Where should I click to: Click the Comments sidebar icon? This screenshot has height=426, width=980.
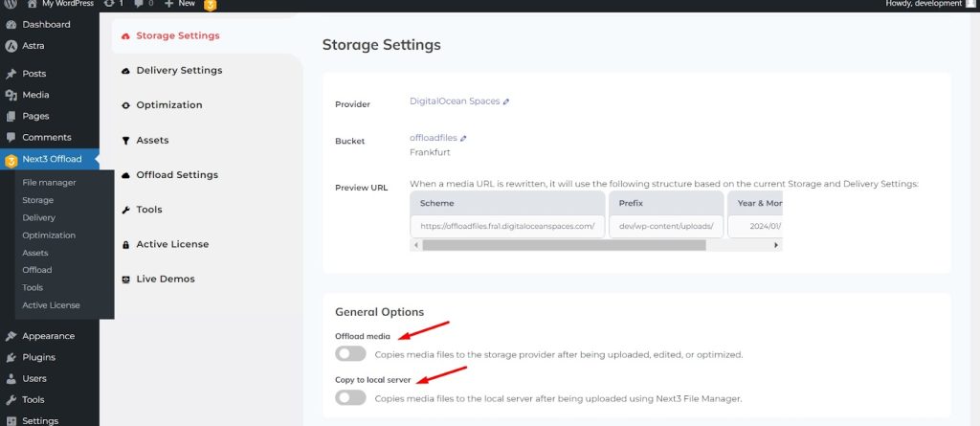[11, 137]
